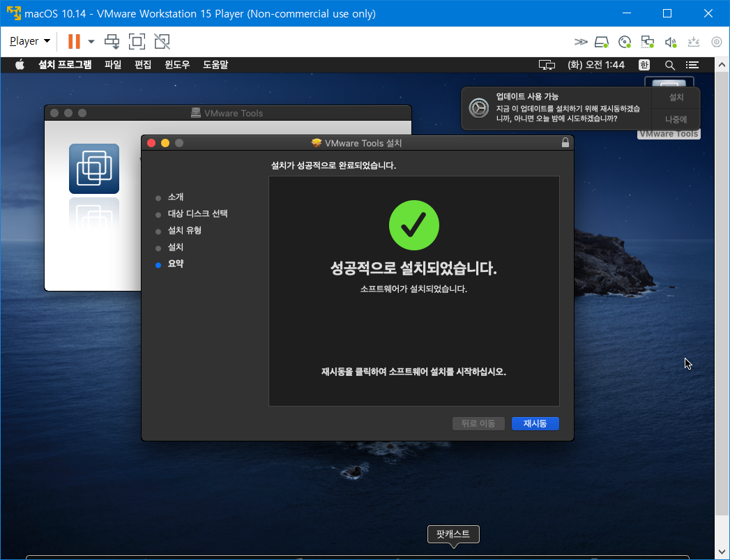Click the disk icon in background VMware Tools title
This screenshot has height=560, width=730.
tap(196, 113)
